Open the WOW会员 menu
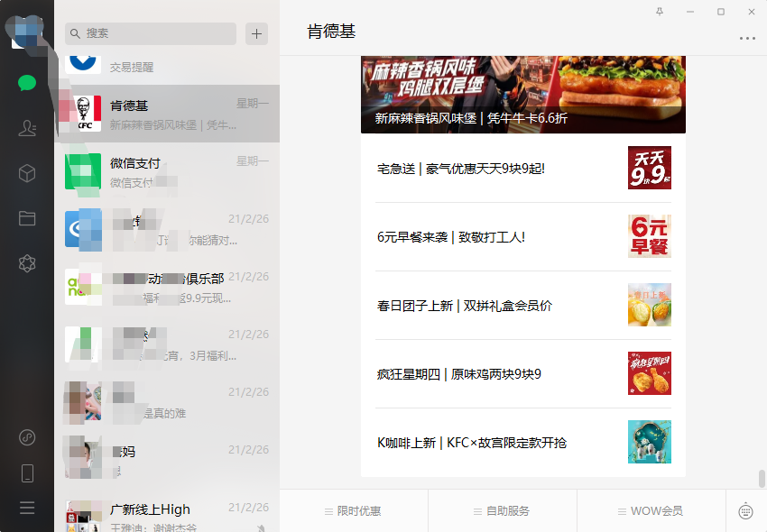Image resolution: width=767 pixels, height=532 pixels. click(651, 511)
